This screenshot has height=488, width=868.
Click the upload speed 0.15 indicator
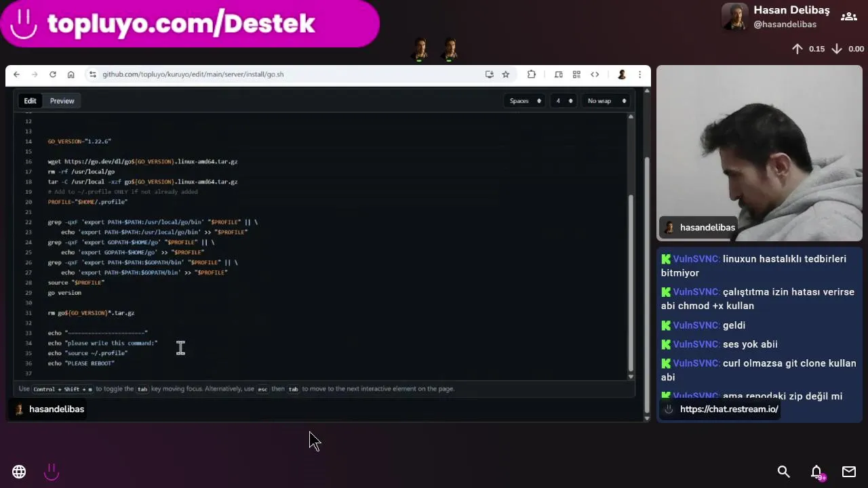click(808, 49)
